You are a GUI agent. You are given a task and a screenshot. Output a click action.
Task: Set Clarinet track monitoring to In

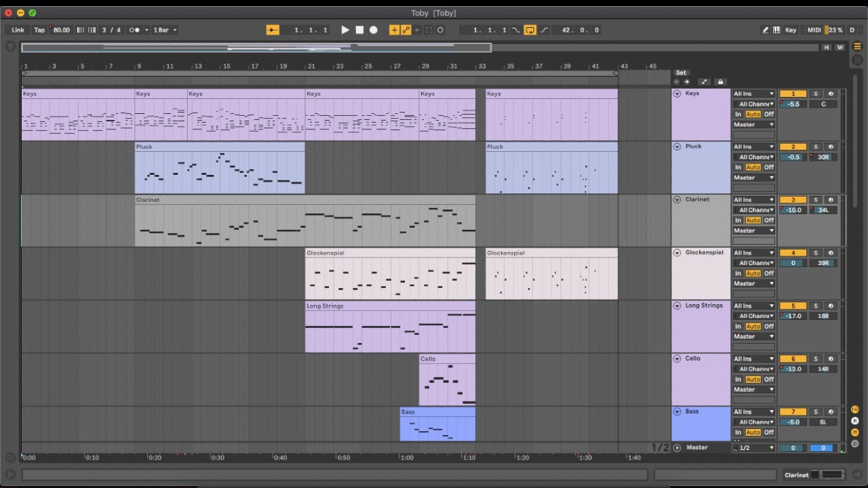(x=738, y=220)
